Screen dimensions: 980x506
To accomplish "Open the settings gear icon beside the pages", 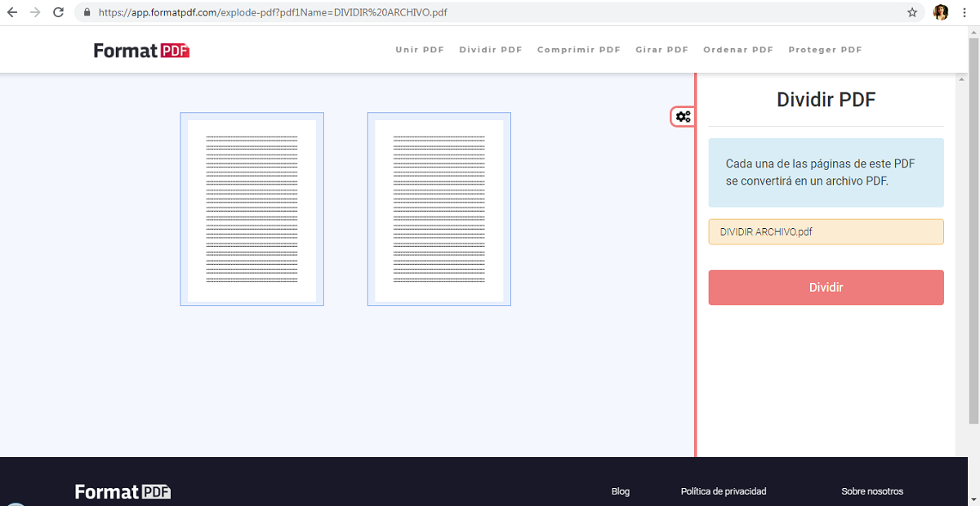I will pyautogui.click(x=683, y=116).
